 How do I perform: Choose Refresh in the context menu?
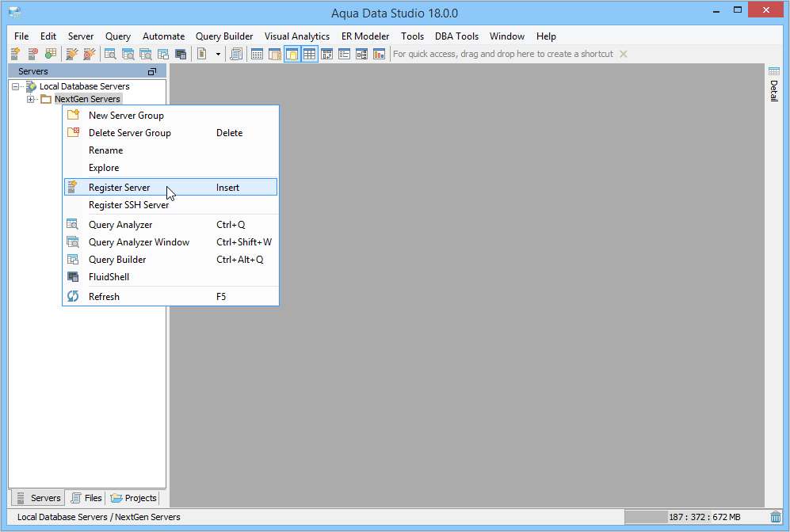click(171, 296)
